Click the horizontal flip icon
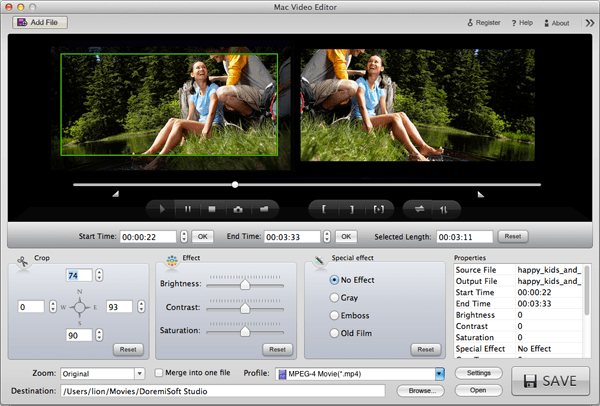 (x=417, y=209)
